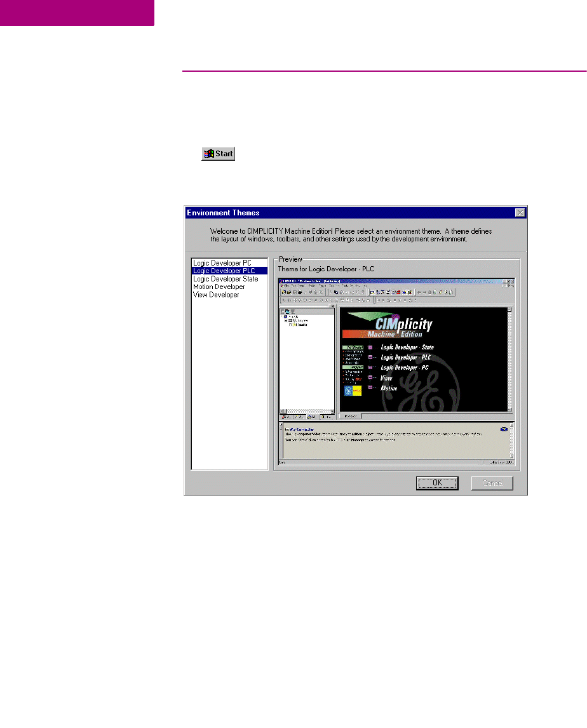Viewport: 587px width, 728px height.
Task: Click the Windows Start button
Action: pyautogui.click(x=219, y=154)
